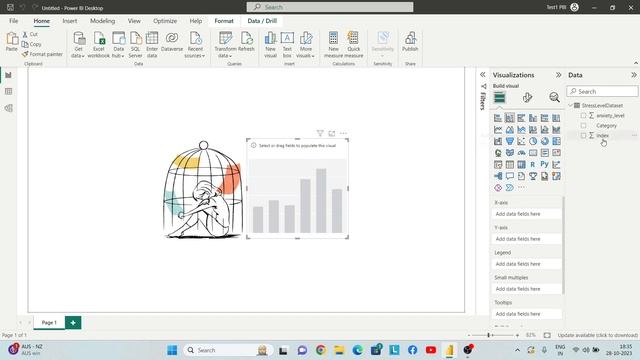Switch to Table view in left sidebar
The height and width of the screenshot is (360, 640).
8,91
